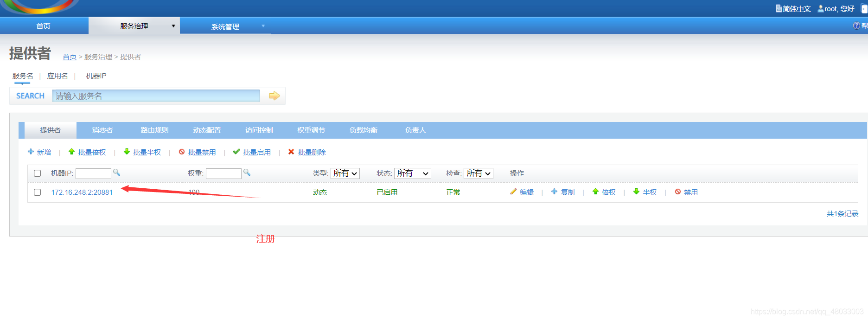
Task: Click 半权 link in provider row
Action: click(x=650, y=192)
